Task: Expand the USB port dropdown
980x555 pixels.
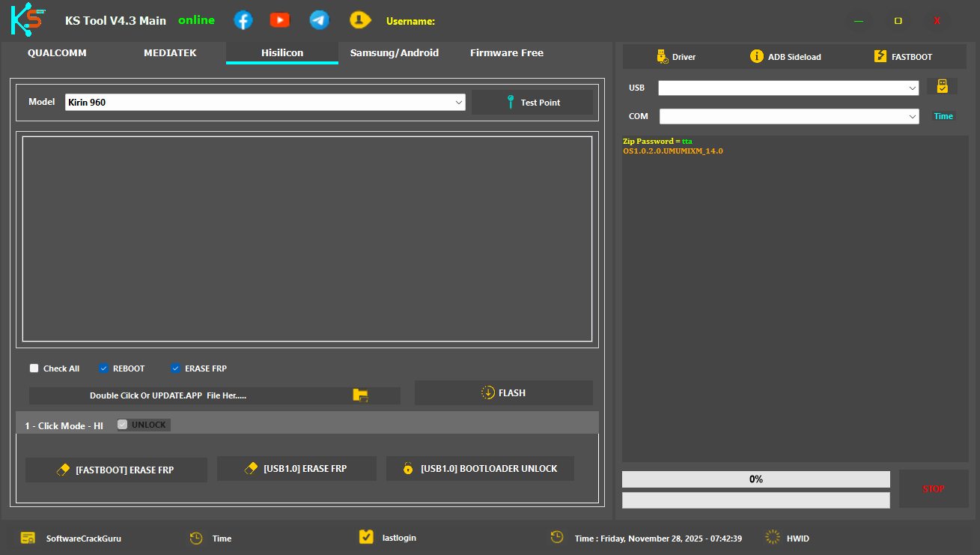Action: pos(912,88)
